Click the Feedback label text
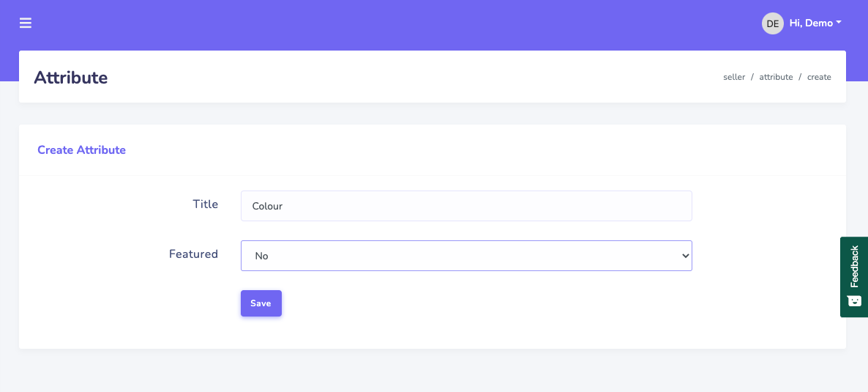Image resolution: width=868 pixels, height=392 pixels. click(854, 266)
